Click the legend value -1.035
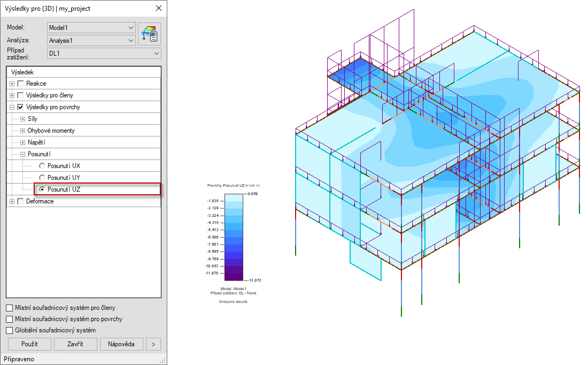This screenshot has width=588, height=365. pos(213,201)
